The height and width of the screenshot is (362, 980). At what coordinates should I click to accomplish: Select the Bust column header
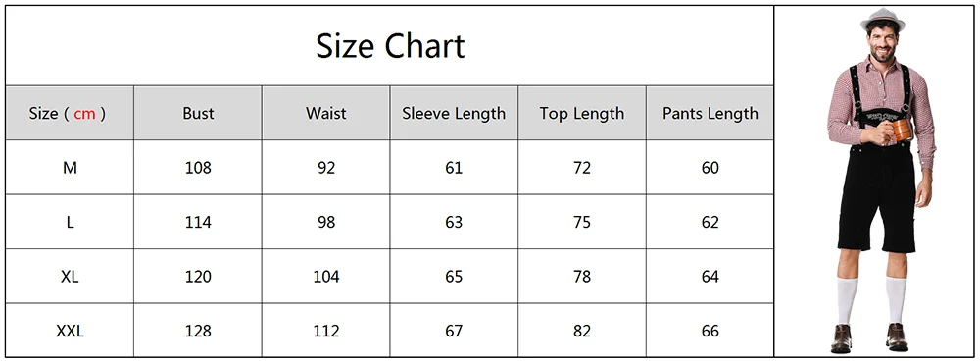pos(198,113)
